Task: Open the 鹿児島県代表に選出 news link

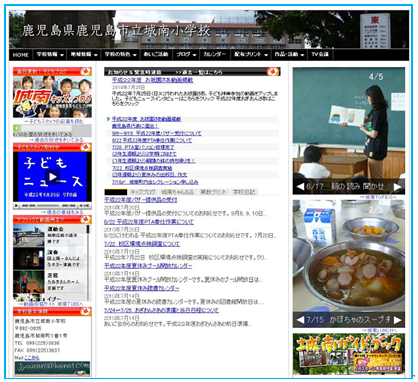Action: click(x=135, y=126)
